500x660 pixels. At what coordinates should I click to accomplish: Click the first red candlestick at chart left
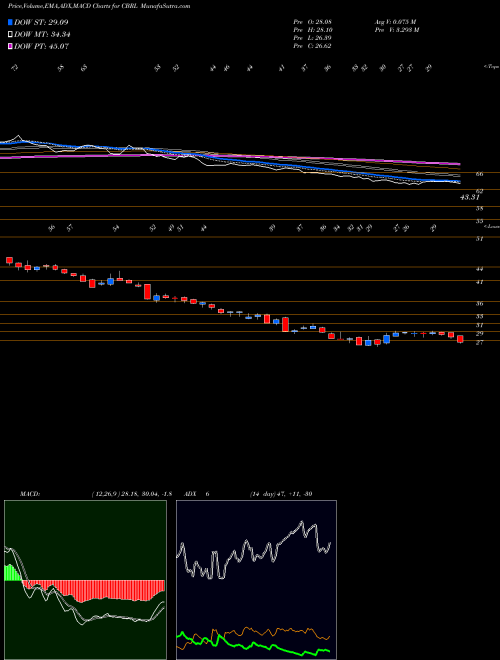[9, 261]
